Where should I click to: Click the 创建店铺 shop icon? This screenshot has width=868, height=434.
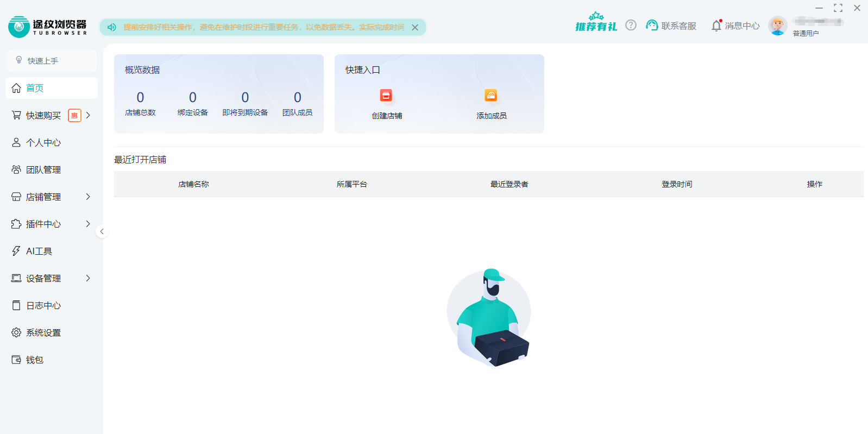[x=386, y=96]
